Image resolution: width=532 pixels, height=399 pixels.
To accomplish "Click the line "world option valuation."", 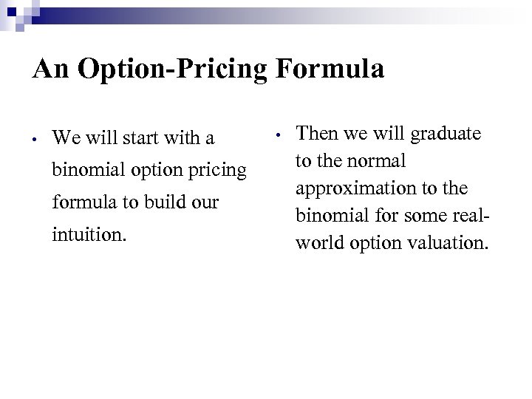I will tap(392, 242).
